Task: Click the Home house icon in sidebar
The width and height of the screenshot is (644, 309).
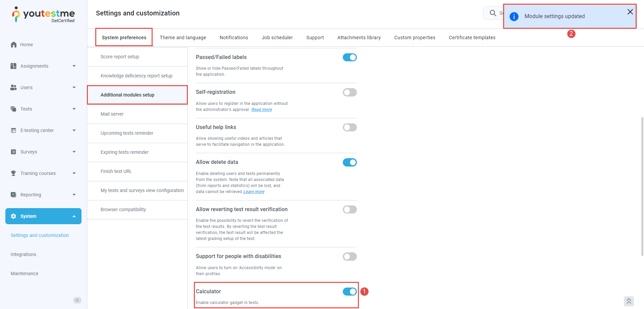Action: (14, 45)
